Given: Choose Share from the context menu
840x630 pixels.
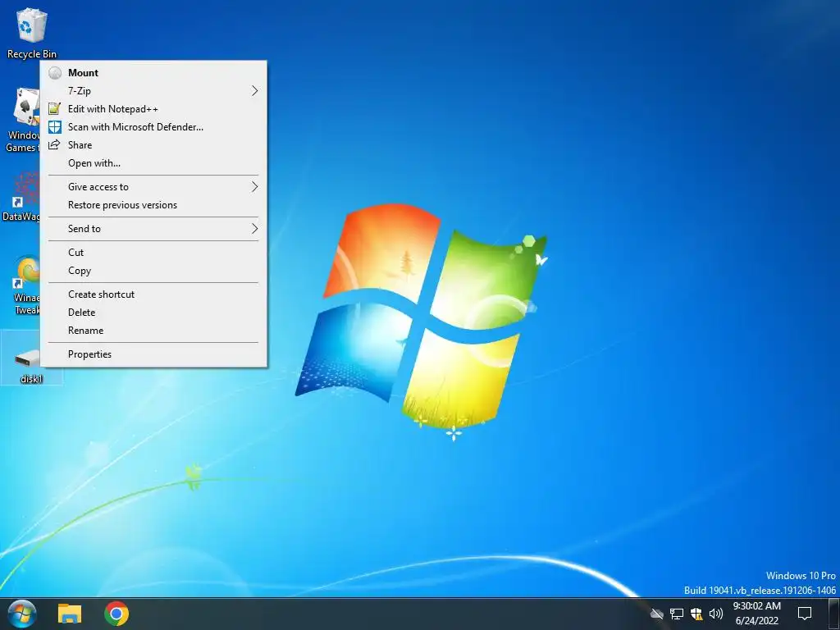Looking at the screenshot, I should point(153,145).
